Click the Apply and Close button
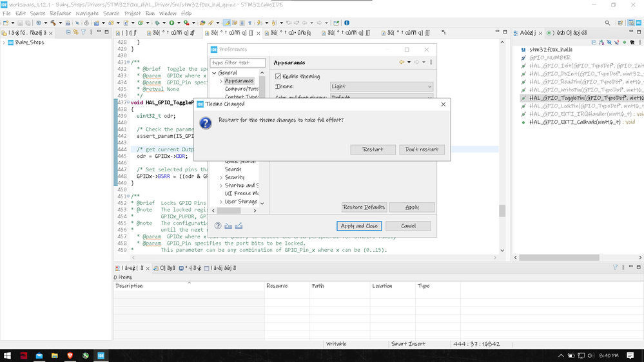 click(359, 225)
